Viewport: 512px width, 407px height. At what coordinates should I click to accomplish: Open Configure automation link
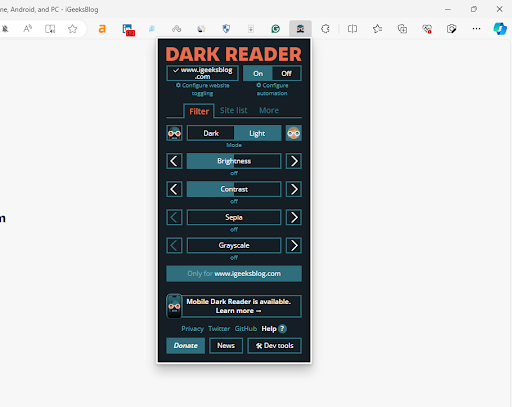point(272,89)
